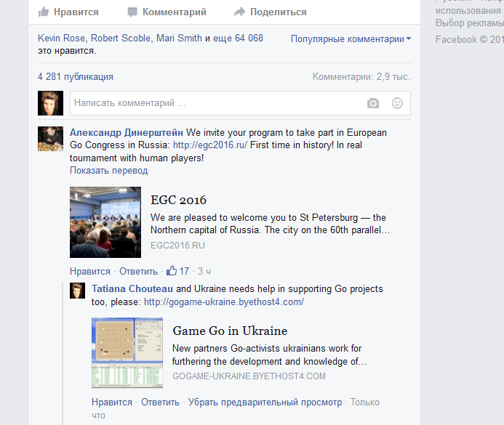Open the EGC 2016 preview thumbnail
Screen dimensions: 504x425
(x=105, y=222)
